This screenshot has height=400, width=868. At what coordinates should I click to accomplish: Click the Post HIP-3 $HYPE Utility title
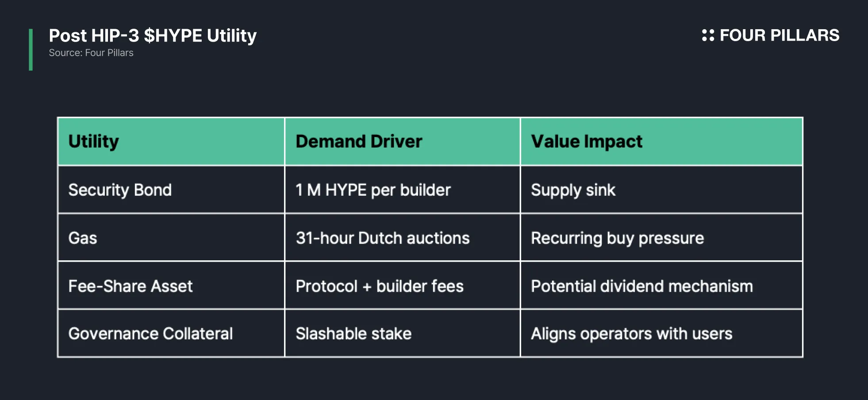[x=153, y=36]
